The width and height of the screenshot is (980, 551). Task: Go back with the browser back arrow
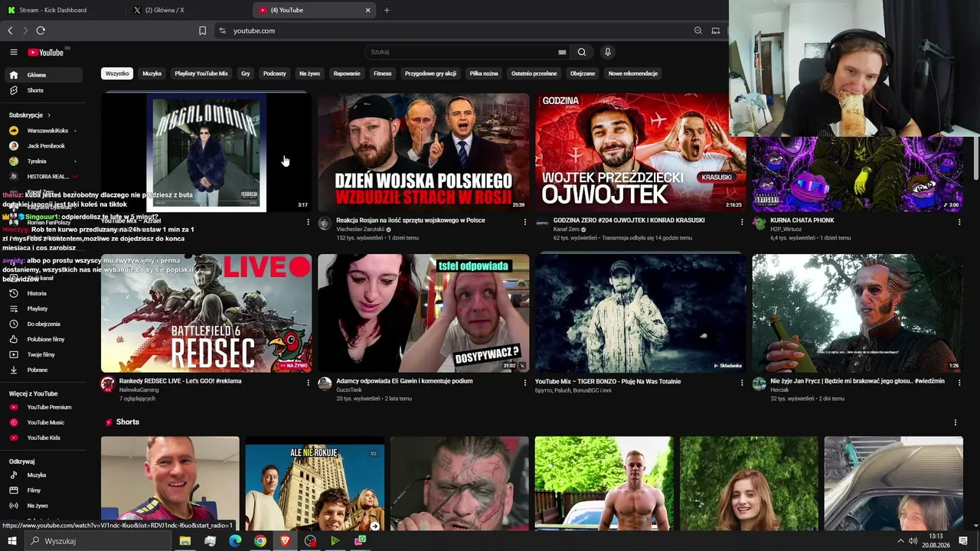point(10,31)
